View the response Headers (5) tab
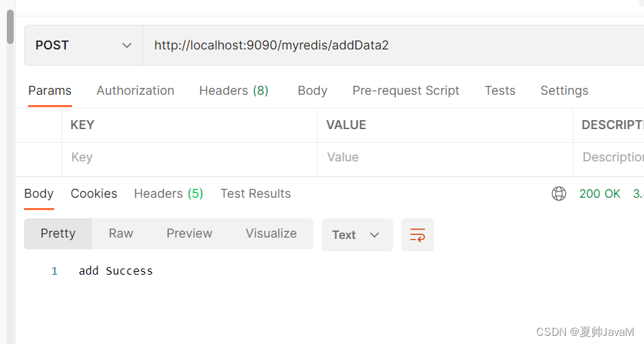The width and height of the screenshot is (644, 344). pos(169,194)
